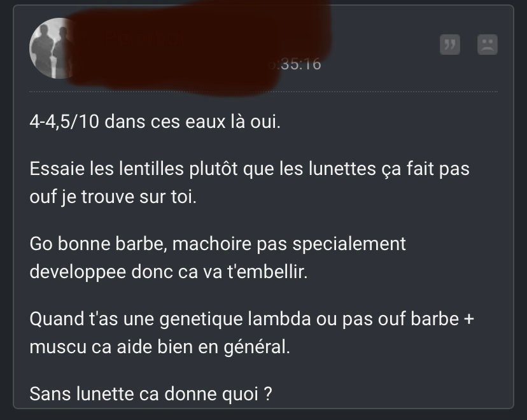Click the line 'muscu ca aide bien en général.'
Screen dimensions: 527x420
pos(160,347)
